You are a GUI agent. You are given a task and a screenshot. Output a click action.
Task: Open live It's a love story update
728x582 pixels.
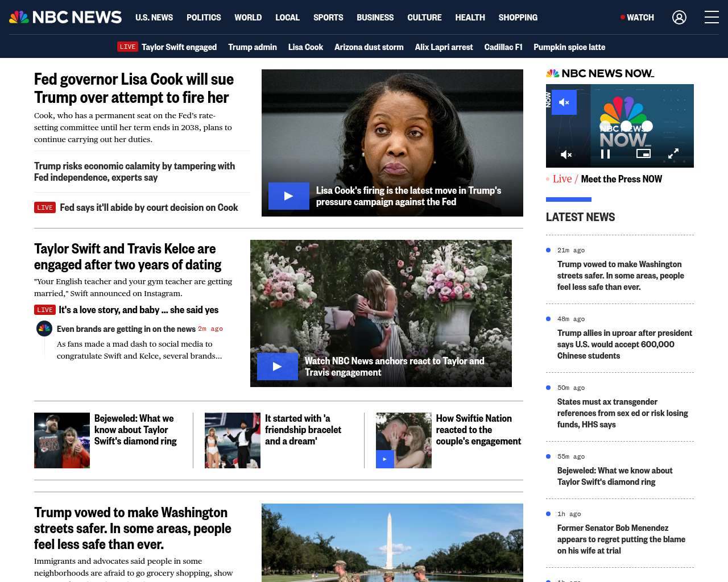(x=126, y=310)
